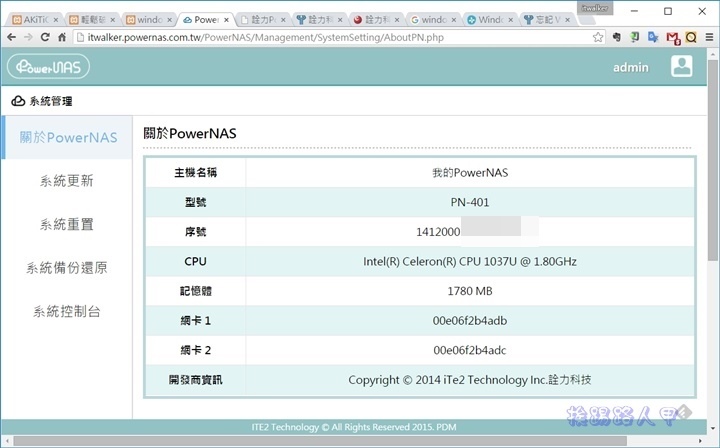Click the PowerNAS logo
This screenshot has height=448, width=720.
point(48,67)
